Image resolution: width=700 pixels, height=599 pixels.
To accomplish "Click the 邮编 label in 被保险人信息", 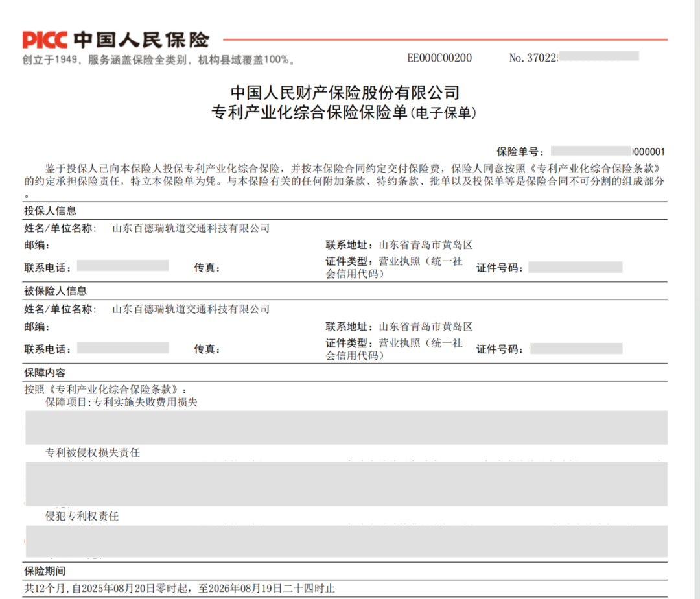I will click(x=36, y=327).
